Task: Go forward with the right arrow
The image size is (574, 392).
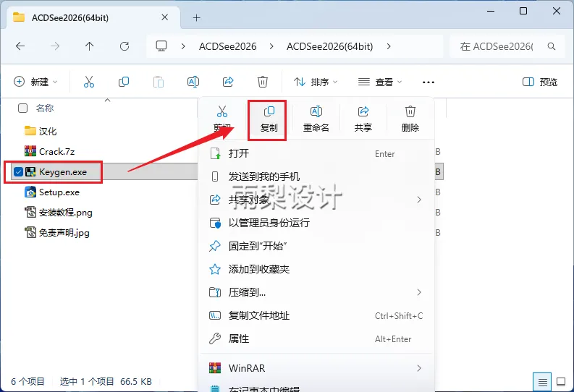Action: (x=55, y=46)
